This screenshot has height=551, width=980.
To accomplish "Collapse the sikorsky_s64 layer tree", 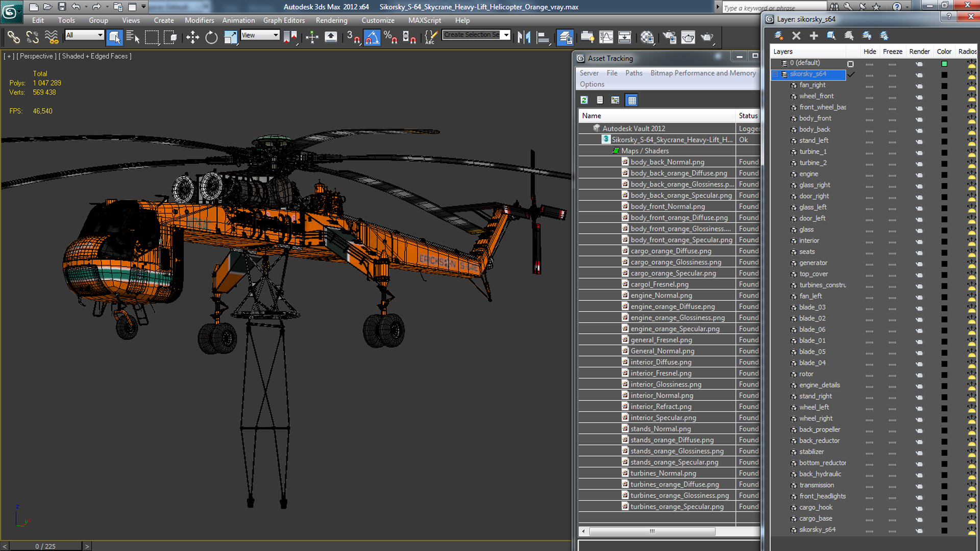I will tap(775, 74).
